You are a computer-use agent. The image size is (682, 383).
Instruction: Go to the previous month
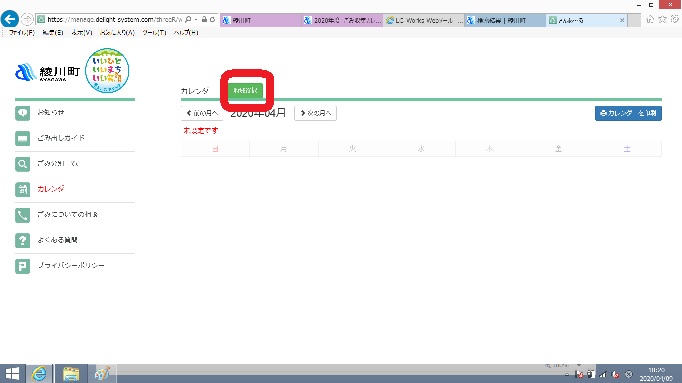point(202,113)
